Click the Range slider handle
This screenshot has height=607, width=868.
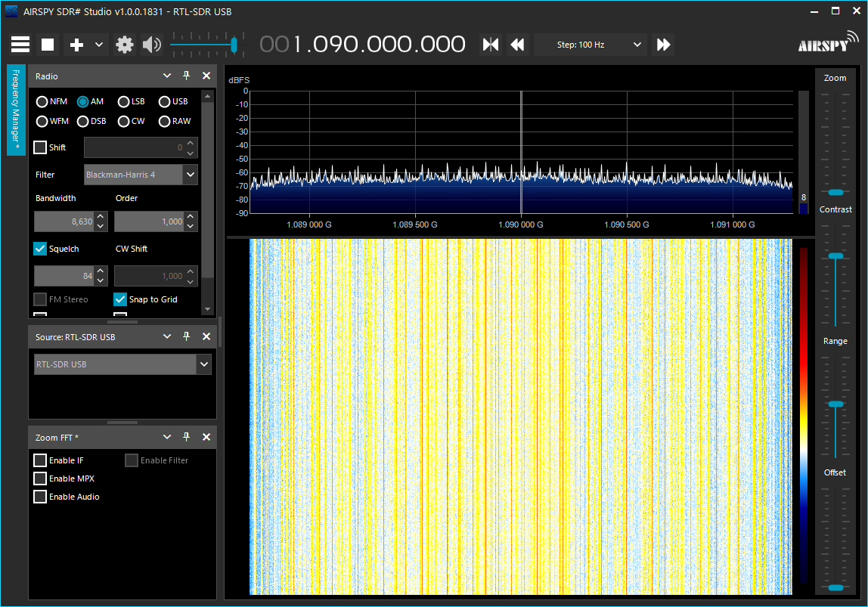click(x=835, y=404)
